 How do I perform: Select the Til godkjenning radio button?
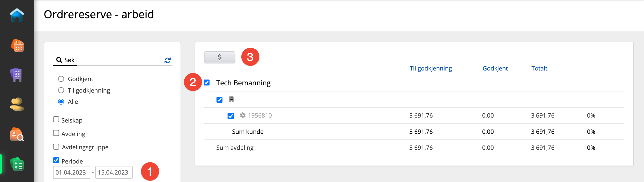(x=61, y=90)
